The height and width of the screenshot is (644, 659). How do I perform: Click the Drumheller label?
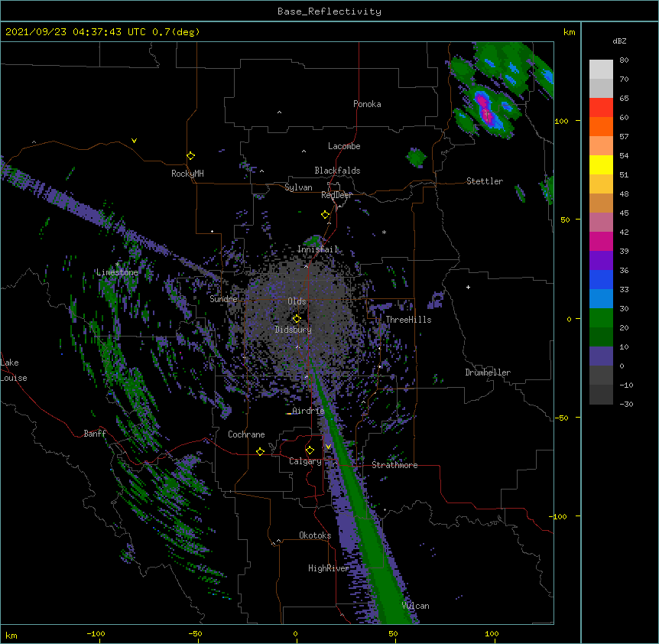coord(488,372)
